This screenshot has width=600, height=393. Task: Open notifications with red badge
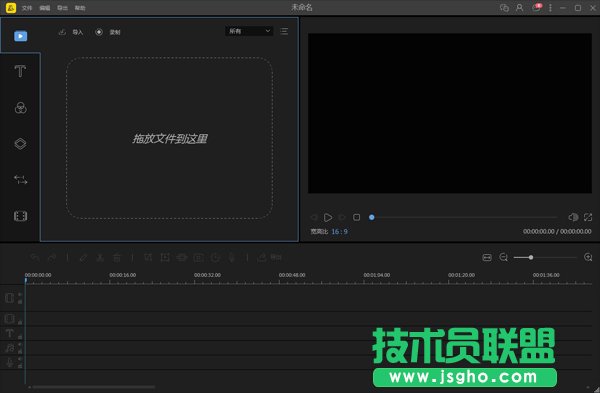pyautogui.click(x=536, y=8)
